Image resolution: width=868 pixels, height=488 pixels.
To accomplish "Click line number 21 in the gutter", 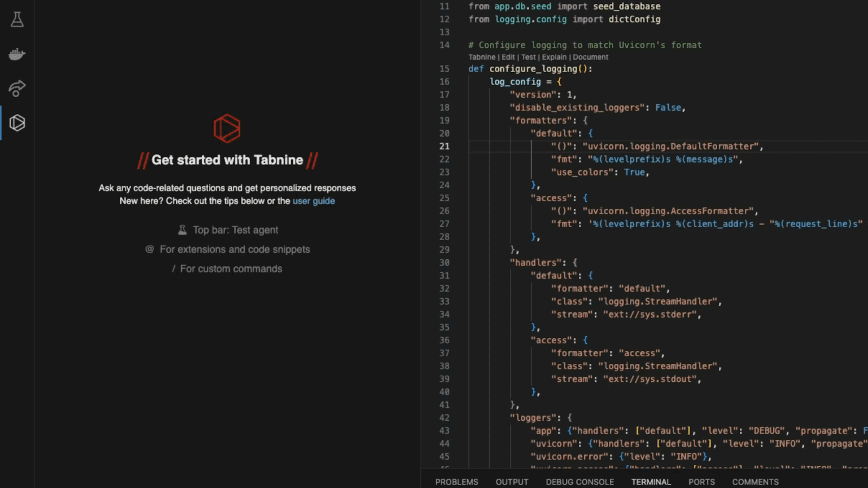I will point(444,146).
